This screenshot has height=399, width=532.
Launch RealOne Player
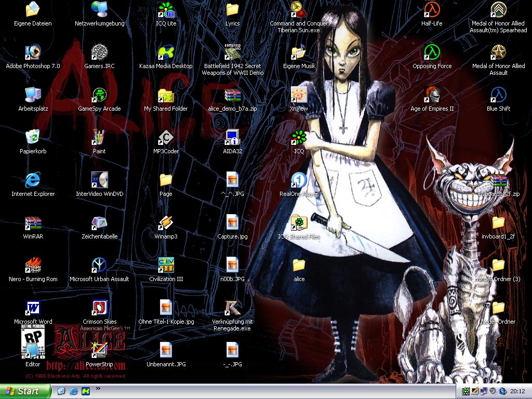point(299,180)
